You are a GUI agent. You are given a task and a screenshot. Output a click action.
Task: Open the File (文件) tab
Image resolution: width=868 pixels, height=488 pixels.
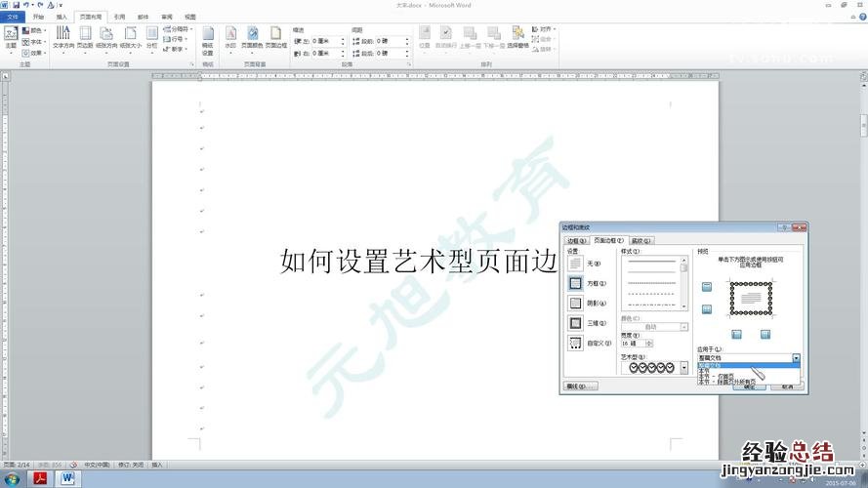click(x=13, y=18)
